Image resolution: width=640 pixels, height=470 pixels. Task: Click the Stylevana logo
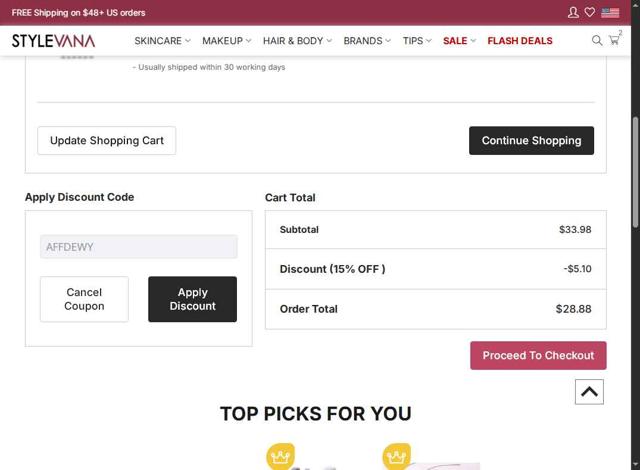(53, 41)
